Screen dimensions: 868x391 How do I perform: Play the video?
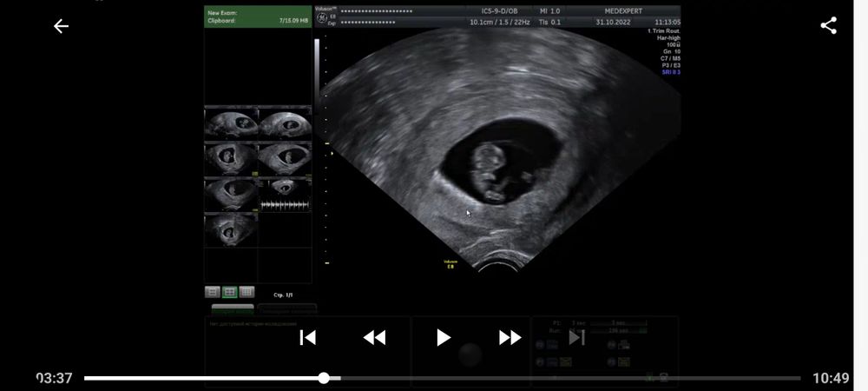coord(443,337)
